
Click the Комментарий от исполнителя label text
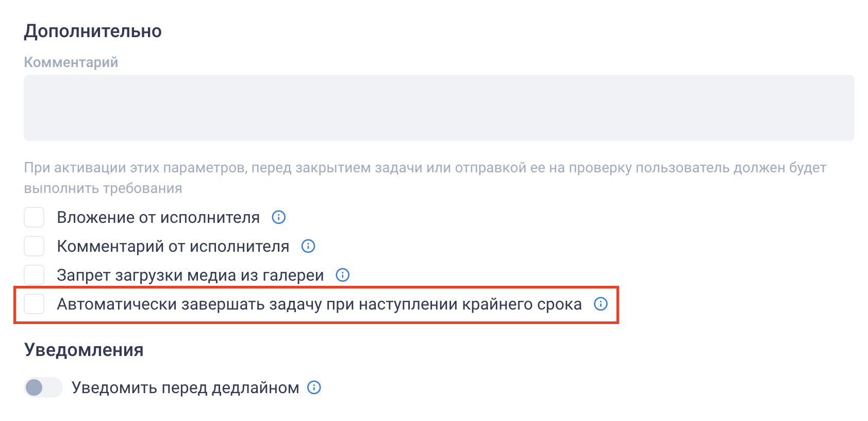173,247
